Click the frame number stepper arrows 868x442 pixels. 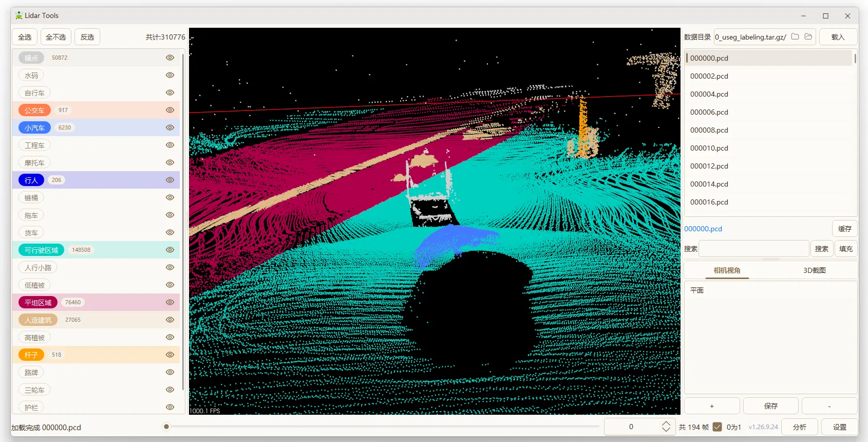click(666, 427)
